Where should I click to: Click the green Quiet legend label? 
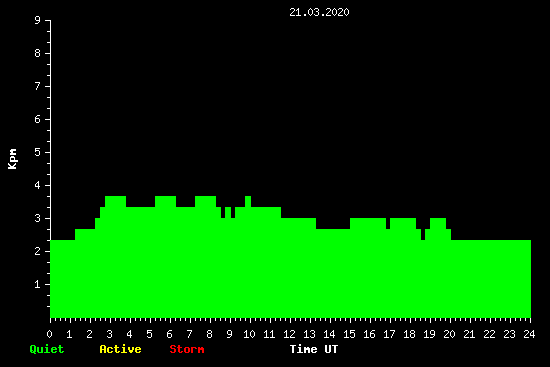coord(47,349)
